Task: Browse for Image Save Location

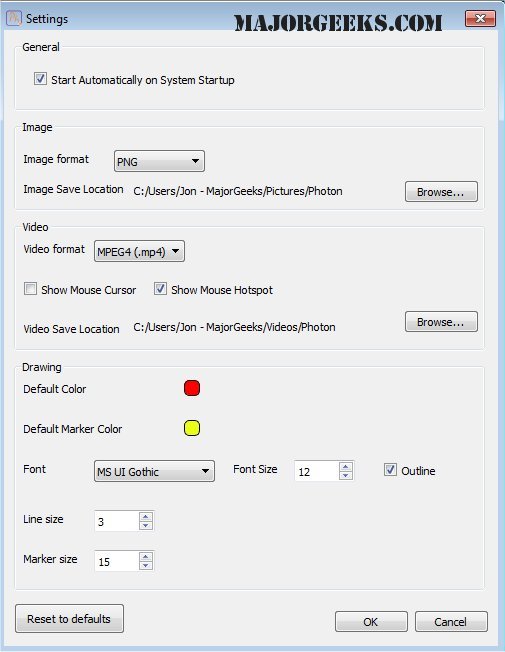Action: tap(441, 192)
